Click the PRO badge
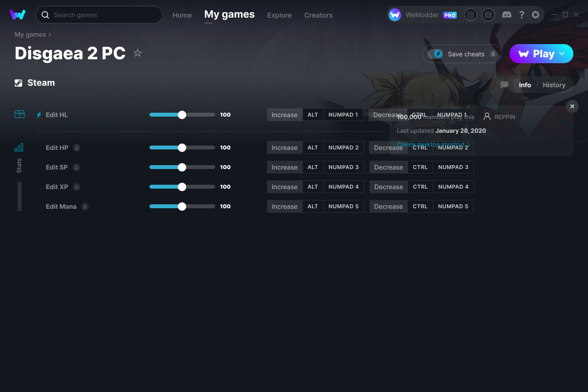 pos(450,15)
